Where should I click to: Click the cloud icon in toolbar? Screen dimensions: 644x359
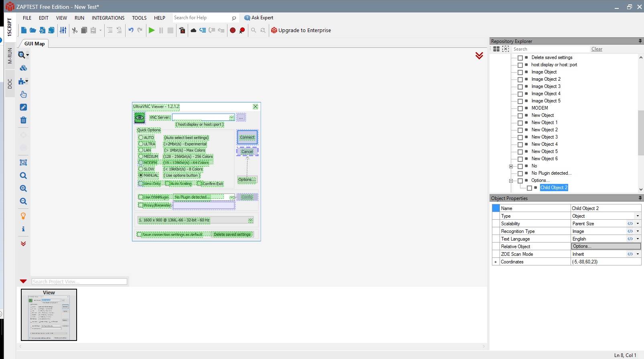(x=193, y=30)
